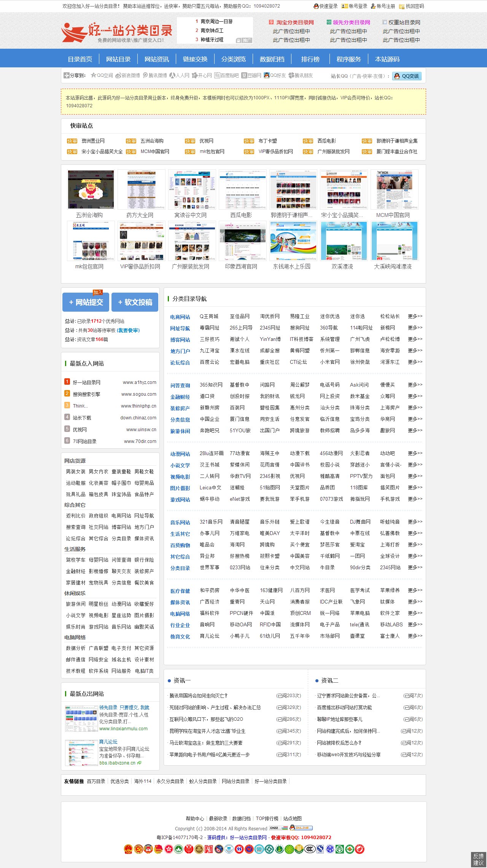Share page to 腾讯微博
Viewport: 487px width, 868px height.
pyautogui.click(x=155, y=76)
